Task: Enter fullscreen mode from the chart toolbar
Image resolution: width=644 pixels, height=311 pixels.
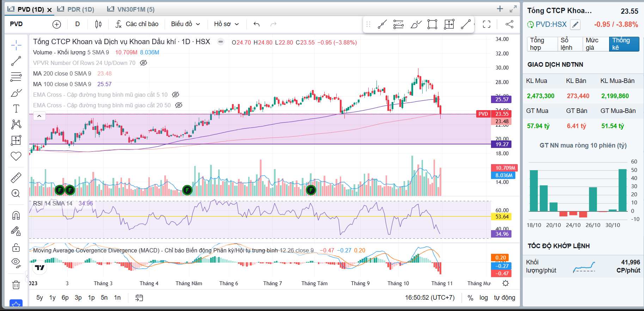Action: pyautogui.click(x=487, y=24)
